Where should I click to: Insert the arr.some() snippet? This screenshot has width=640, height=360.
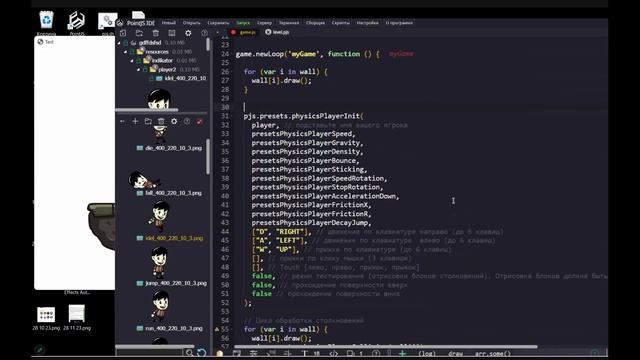pos(493,354)
